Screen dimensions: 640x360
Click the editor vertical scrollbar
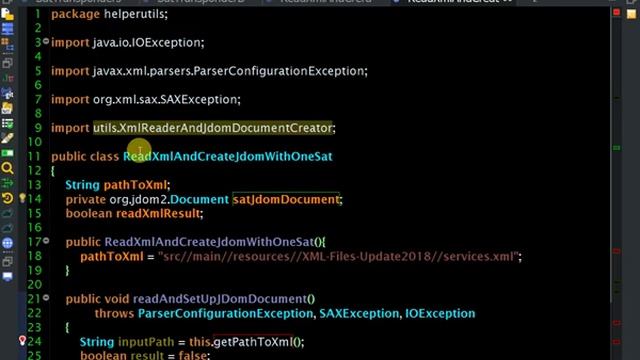point(611,155)
